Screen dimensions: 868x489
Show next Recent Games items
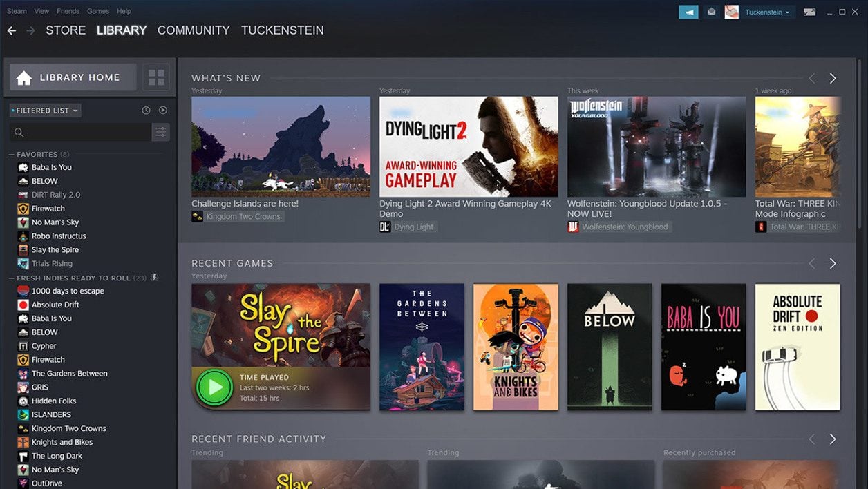click(833, 263)
